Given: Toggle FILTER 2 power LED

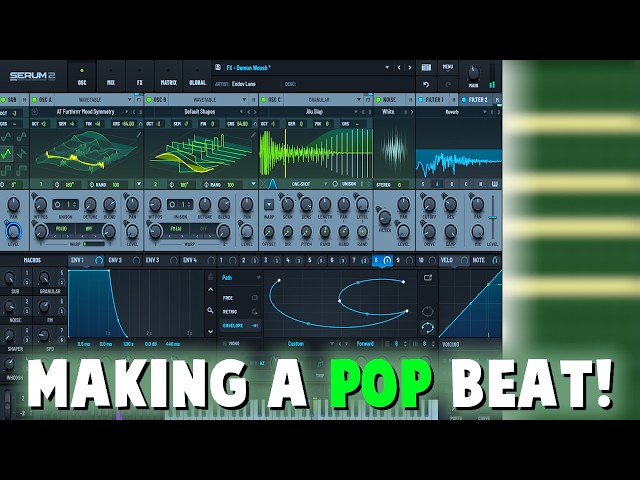Looking at the screenshot, I should [x=464, y=100].
